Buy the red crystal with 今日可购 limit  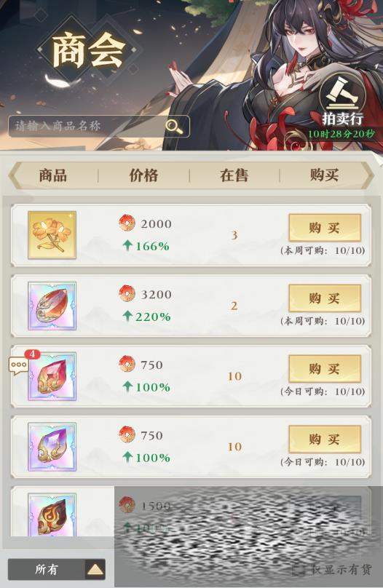[x=325, y=369]
